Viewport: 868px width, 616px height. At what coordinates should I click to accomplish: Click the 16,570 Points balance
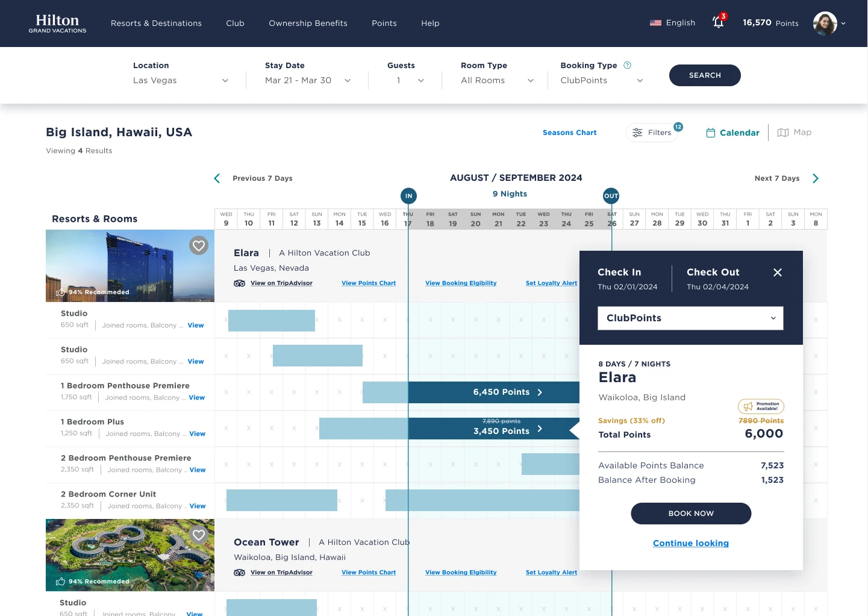[770, 23]
